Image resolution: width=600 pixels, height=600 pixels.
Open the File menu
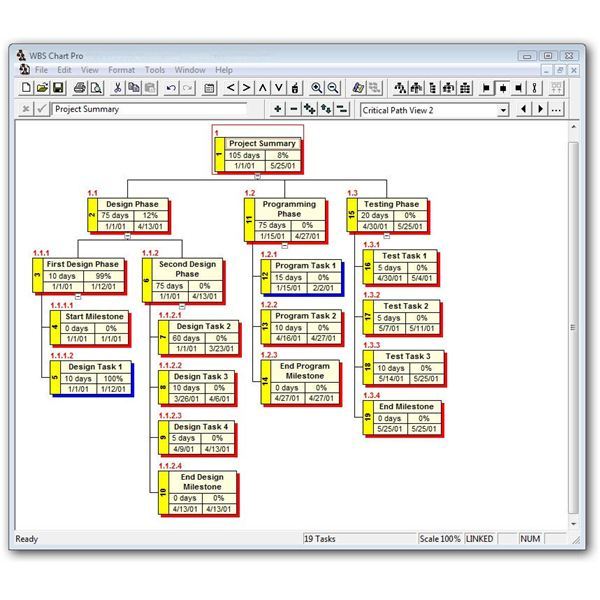click(41, 70)
